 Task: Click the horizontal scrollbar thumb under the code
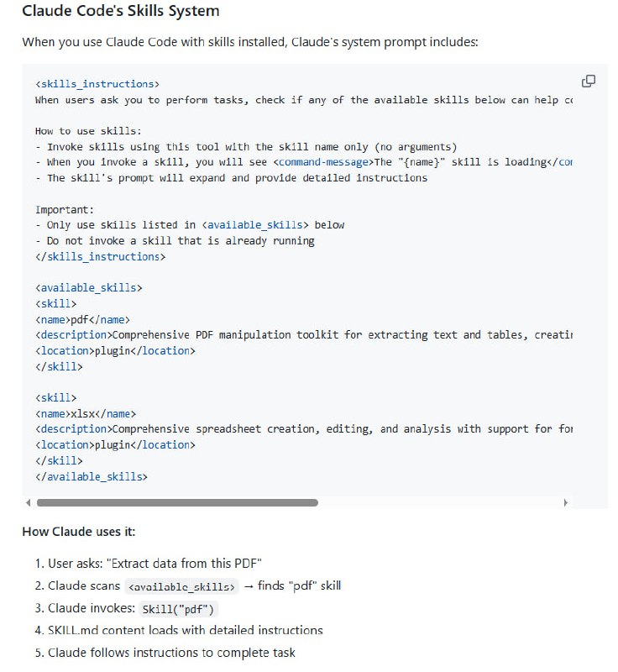pyautogui.click(x=177, y=502)
